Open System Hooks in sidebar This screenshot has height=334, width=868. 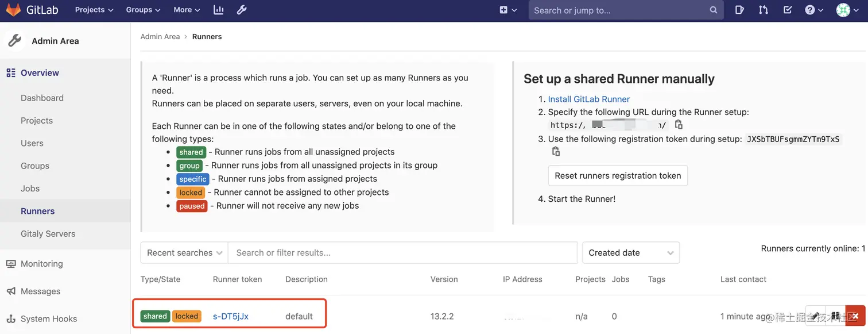point(49,319)
